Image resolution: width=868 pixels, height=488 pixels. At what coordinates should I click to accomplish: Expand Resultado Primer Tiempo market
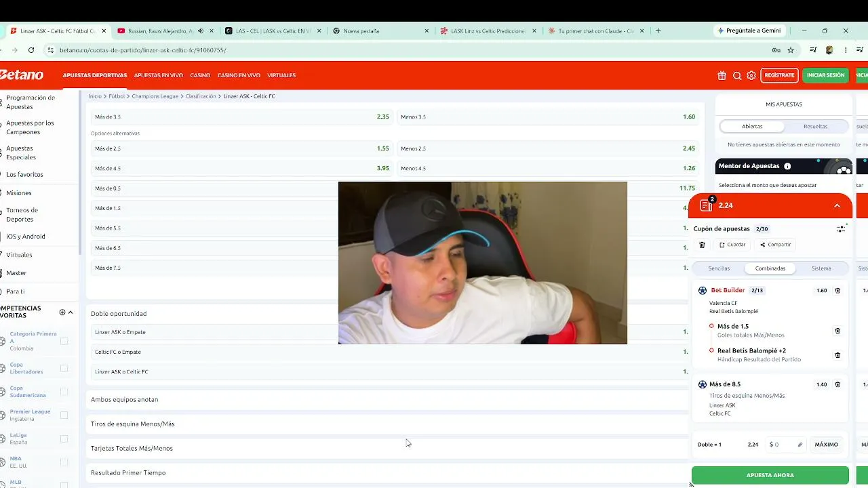point(387,472)
